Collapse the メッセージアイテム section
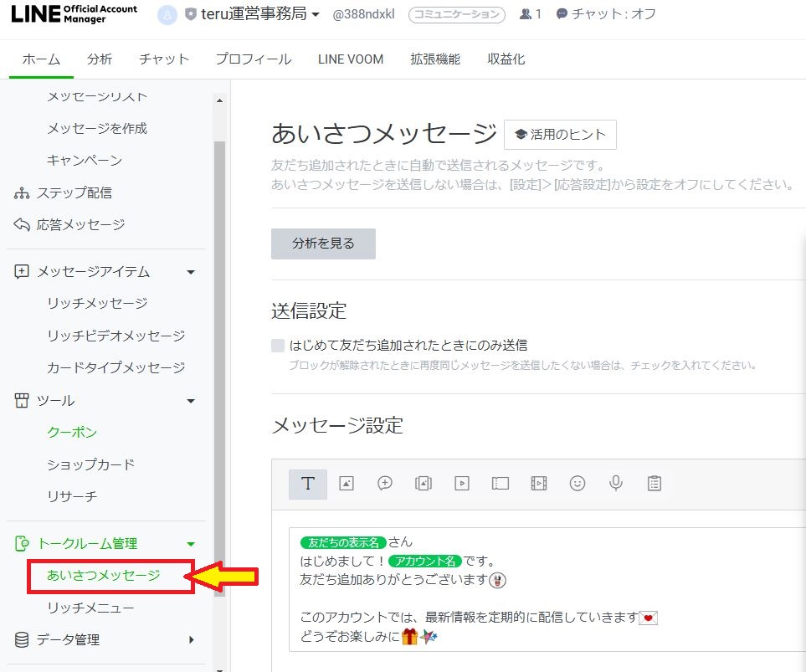Viewport: 806px width, 672px height. click(191, 272)
